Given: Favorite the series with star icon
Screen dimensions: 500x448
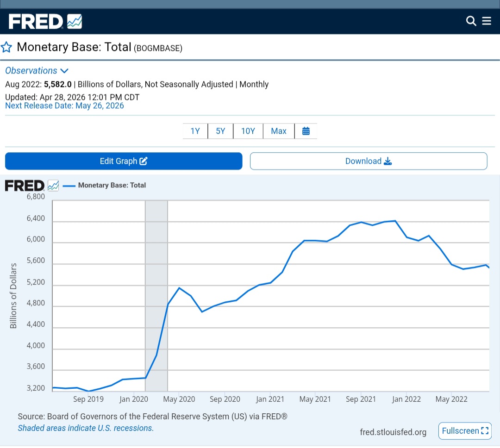Looking at the screenshot, I should click(x=6, y=47).
